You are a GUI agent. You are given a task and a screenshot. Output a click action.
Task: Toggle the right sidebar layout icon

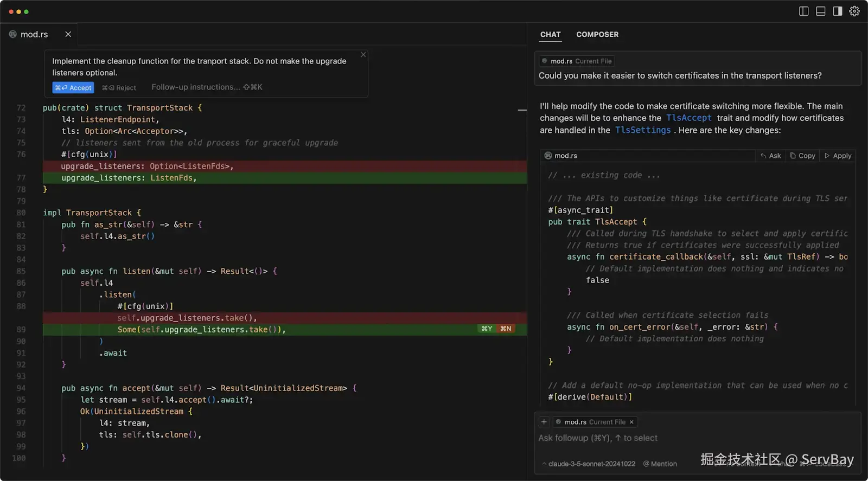(838, 11)
